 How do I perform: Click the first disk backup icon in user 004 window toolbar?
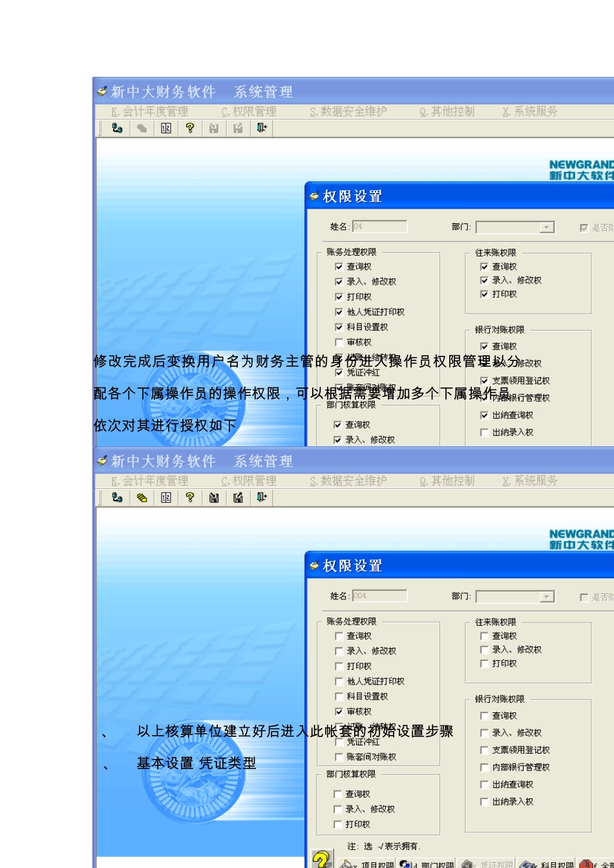coord(214,498)
